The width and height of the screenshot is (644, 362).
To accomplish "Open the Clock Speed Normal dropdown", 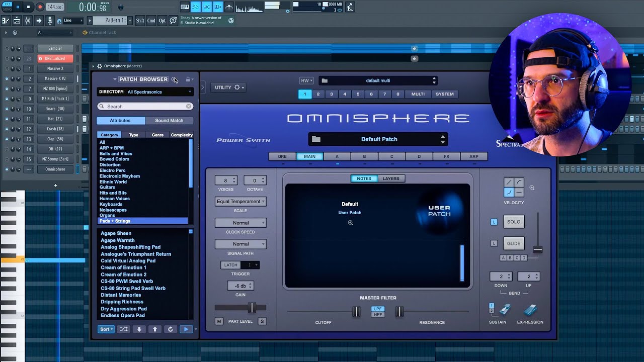I will pos(240,223).
